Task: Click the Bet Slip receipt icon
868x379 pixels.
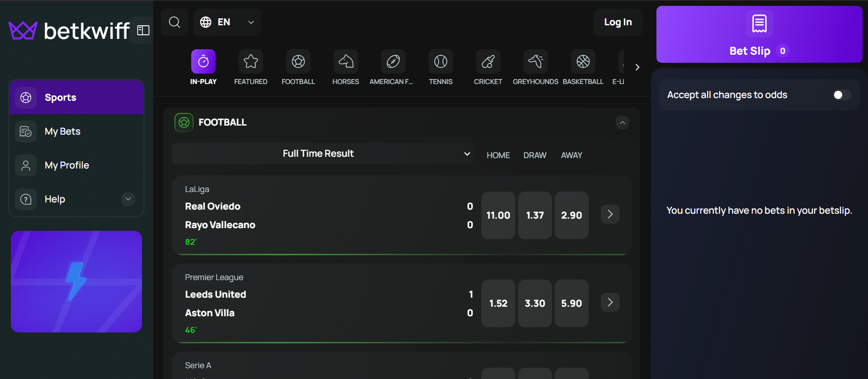Action: [759, 23]
